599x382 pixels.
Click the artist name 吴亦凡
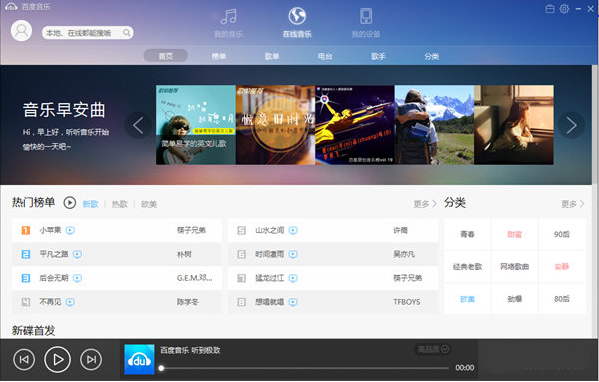404,254
